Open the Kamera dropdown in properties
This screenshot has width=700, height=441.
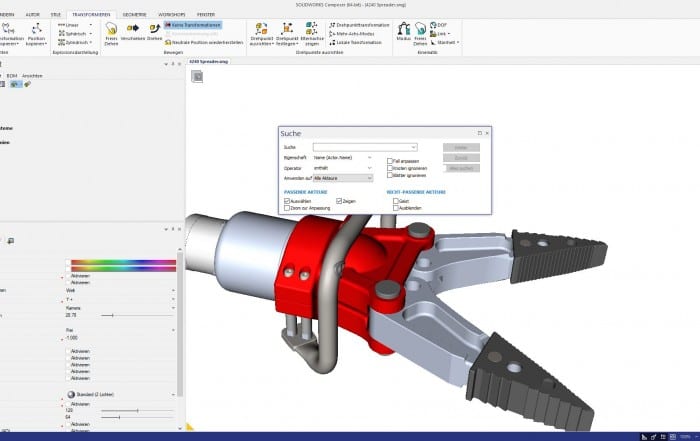click(x=120, y=308)
